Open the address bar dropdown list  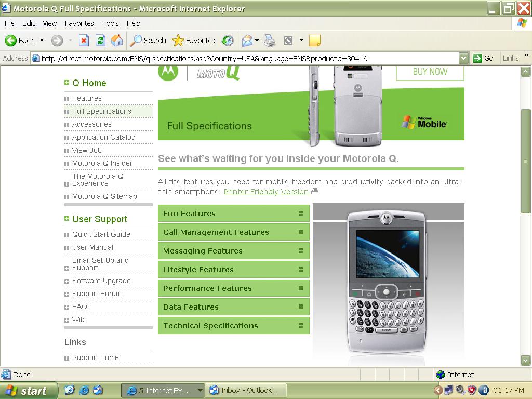(x=463, y=58)
